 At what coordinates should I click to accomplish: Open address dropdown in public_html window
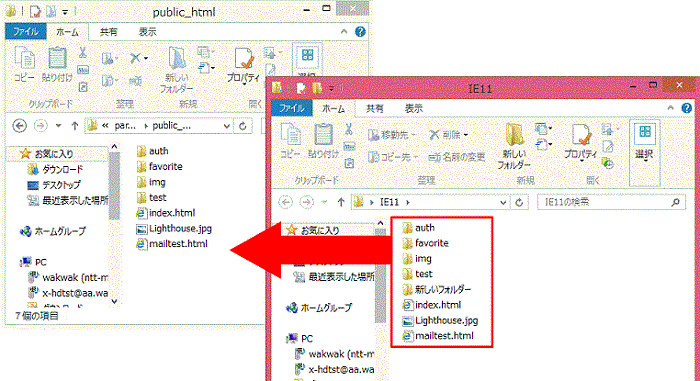pyautogui.click(x=226, y=126)
